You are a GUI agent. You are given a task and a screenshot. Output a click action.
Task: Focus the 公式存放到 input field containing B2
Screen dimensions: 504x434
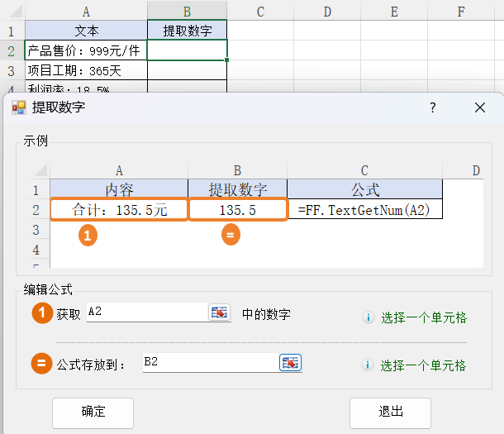(210, 363)
